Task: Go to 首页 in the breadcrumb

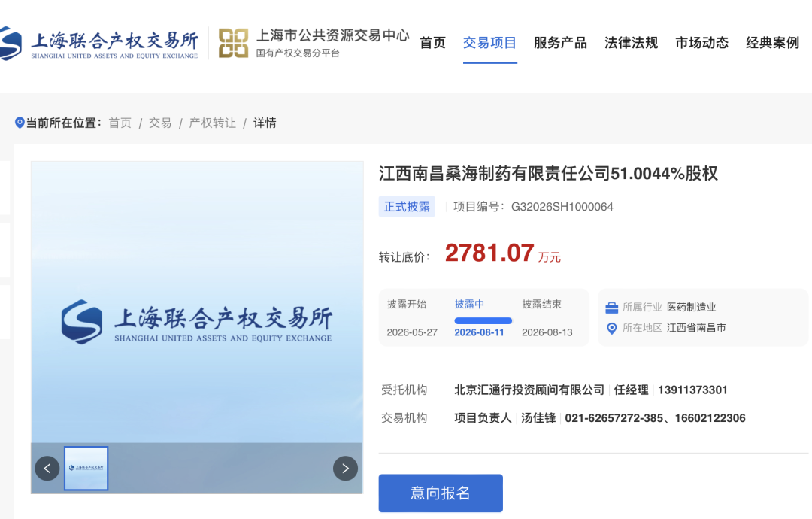Action: (120, 123)
